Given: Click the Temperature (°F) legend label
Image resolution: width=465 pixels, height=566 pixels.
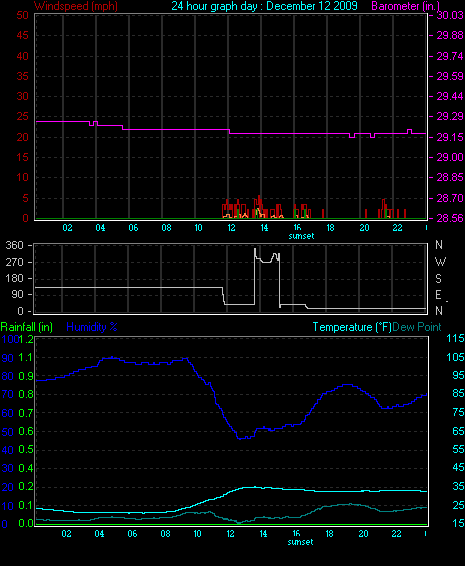Looking at the screenshot, I should click(352, 327).
